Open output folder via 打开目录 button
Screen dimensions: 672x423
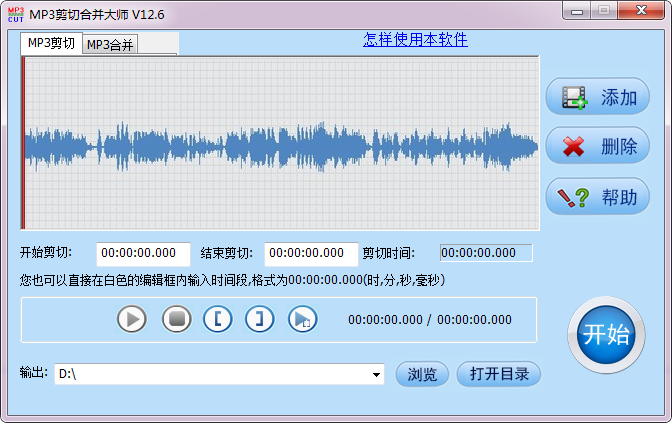pos(499,374)
